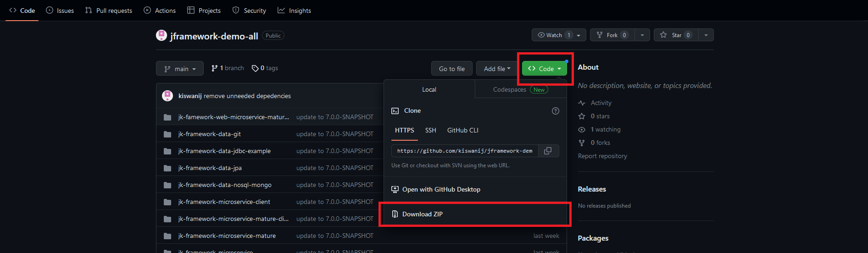Click folder icon beside jk-framework-data-jpa
The width and height of the screenshot is (868, 253).
coord(167,168)
